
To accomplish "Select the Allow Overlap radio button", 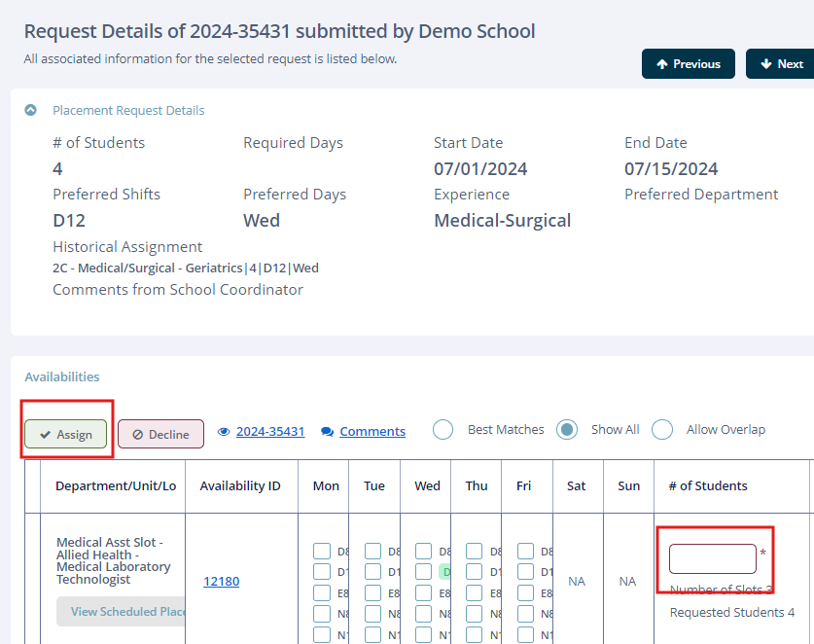I will 662,430.
